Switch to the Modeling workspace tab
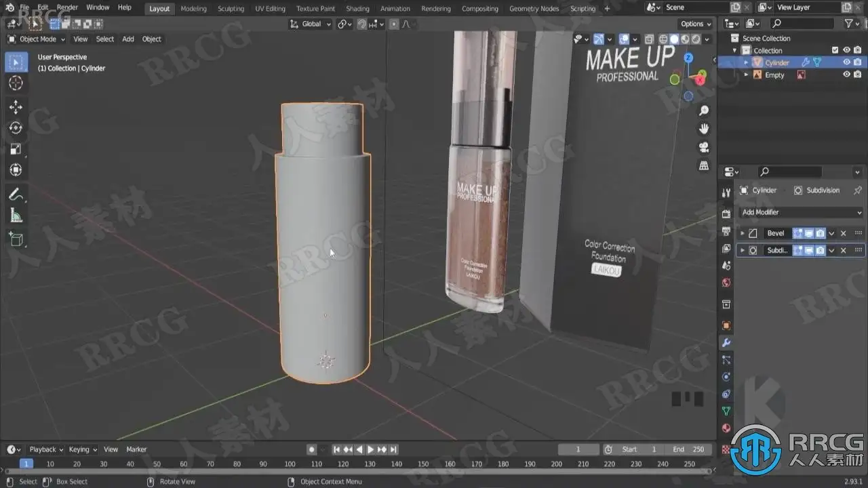The height and width of the screenshot is (488, 868). point(193,9)
